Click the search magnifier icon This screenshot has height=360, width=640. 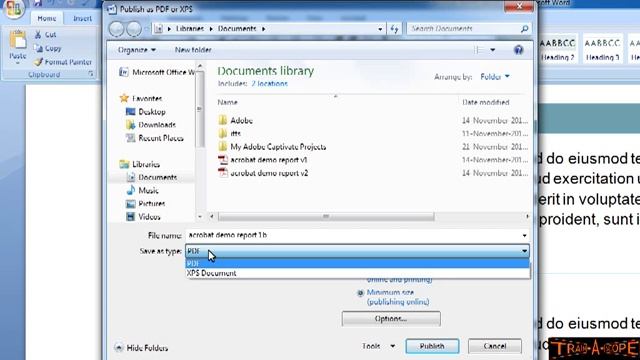tap(524, 29)
